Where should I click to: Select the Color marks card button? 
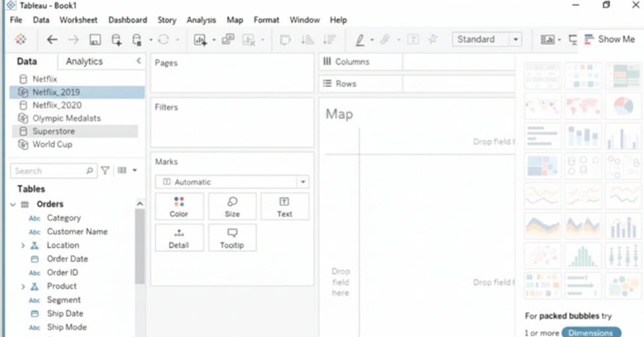(179, 207)
